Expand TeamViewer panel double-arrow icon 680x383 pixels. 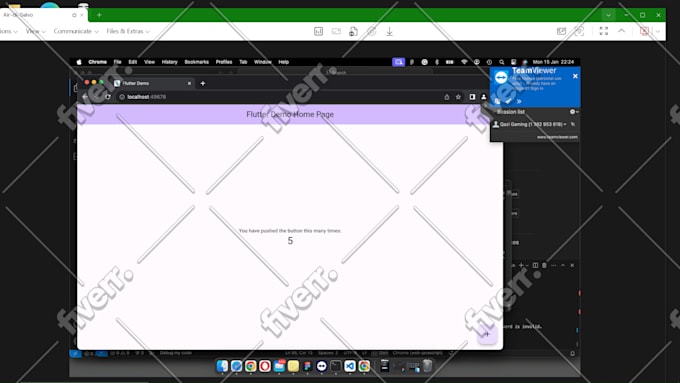point(519,101)
